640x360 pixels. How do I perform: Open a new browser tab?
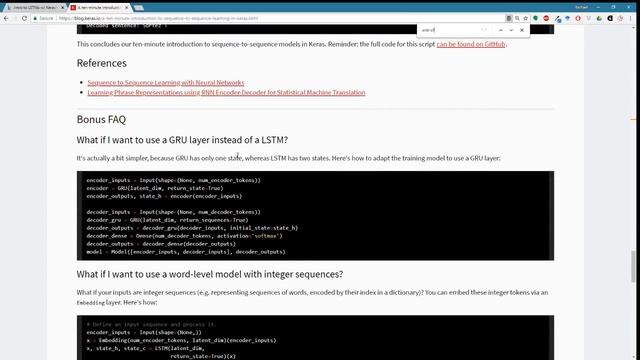(x=139, y=7)
